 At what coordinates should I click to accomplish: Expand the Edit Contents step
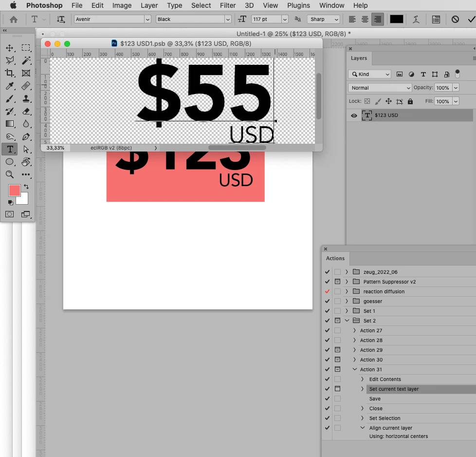(362, 379)
